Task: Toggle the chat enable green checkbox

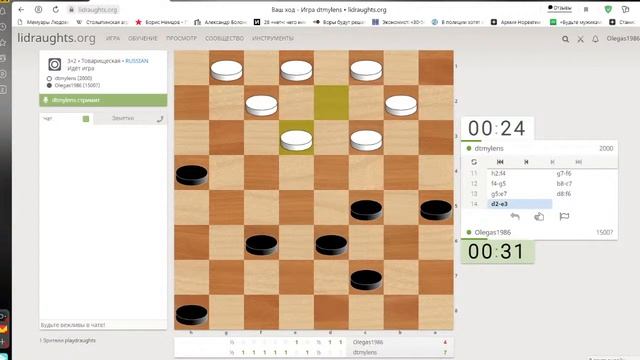Action: point(86,119)
